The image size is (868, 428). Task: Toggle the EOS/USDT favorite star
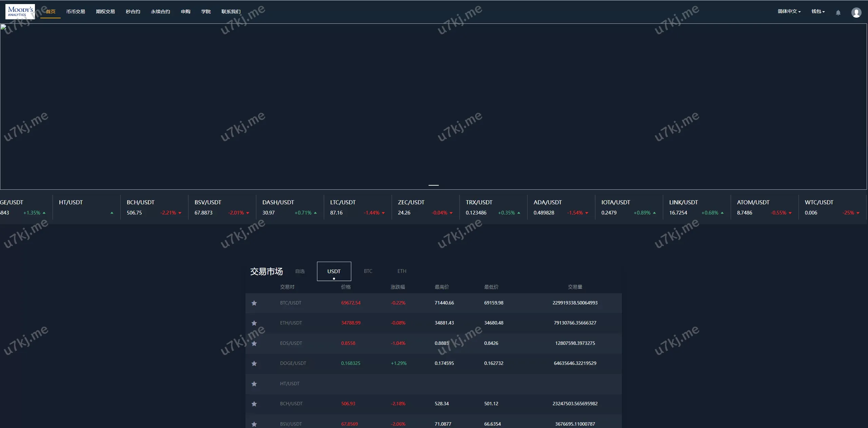(x=254, y=343)
